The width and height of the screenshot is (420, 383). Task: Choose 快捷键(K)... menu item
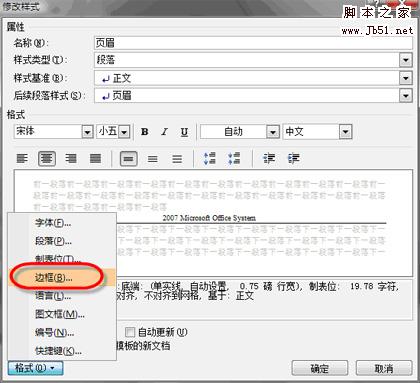tap(62, 350)
